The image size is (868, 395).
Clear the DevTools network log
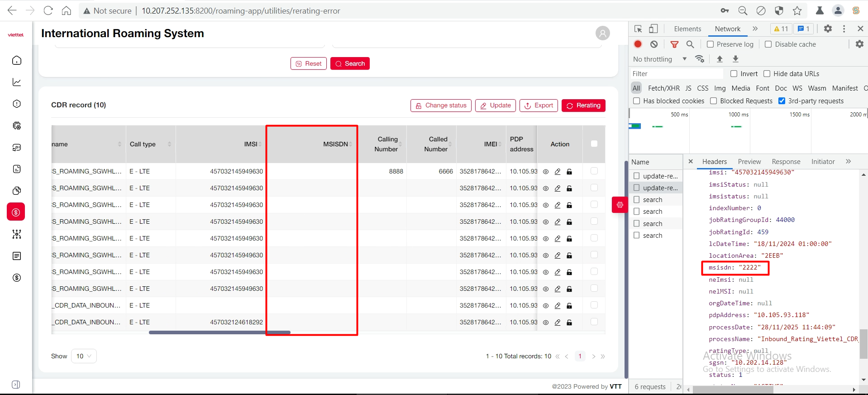point(654,44)
